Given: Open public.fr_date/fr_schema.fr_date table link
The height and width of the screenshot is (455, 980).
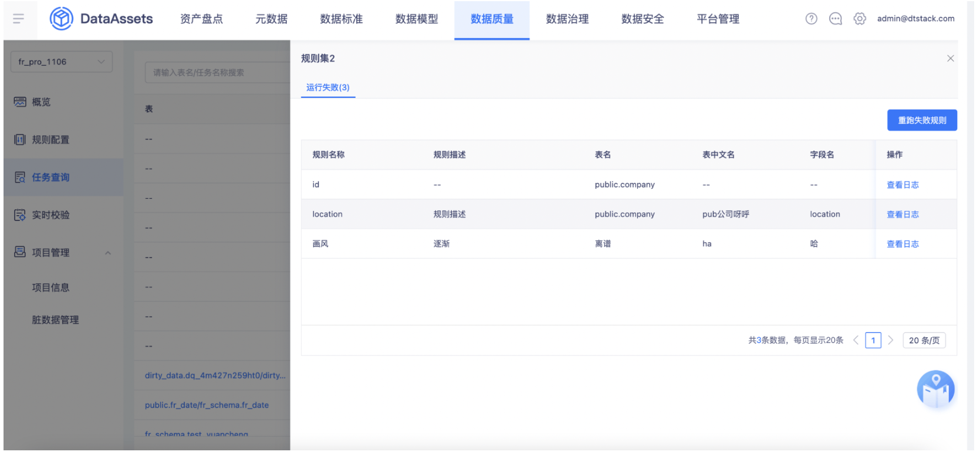Looking at the screenshot, I should point(207,405).
